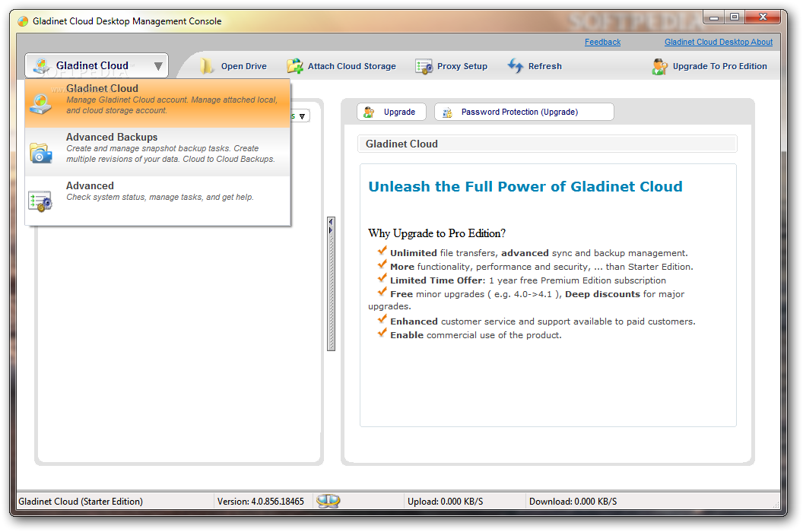The image size is (803, 532).
Task: Click the Gladinet Cloud menu entry icon
Action: pyautogui.click(x=40, y=103)
